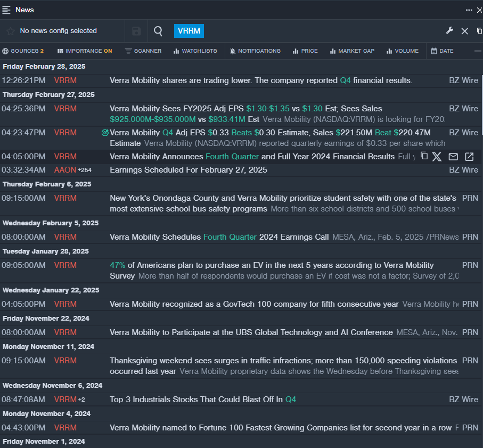Open the Watchlists filter dropdown
Image resolution: width=483 pixels, height=448 pixels.
click(x=195, y=51)
